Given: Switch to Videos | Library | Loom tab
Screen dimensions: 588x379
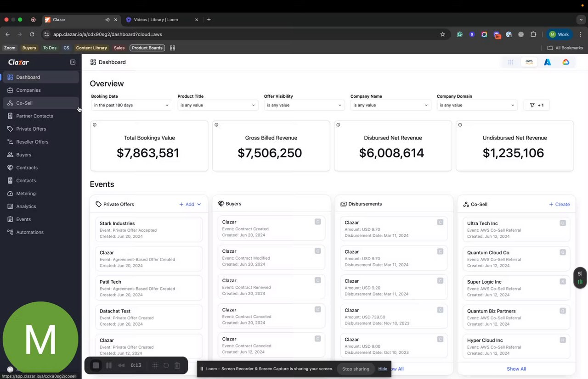Looking at the screenshot, I should (162, 20).
